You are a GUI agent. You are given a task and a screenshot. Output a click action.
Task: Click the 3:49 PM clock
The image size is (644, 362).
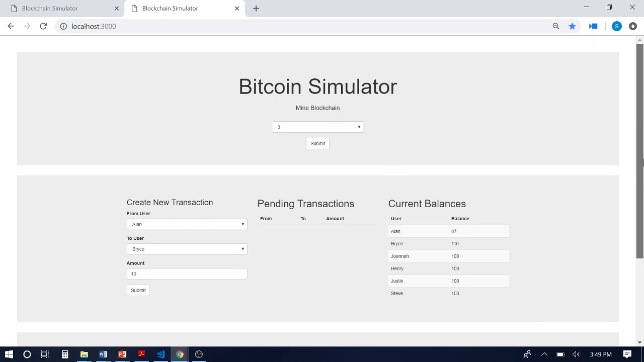click(601, 354)
